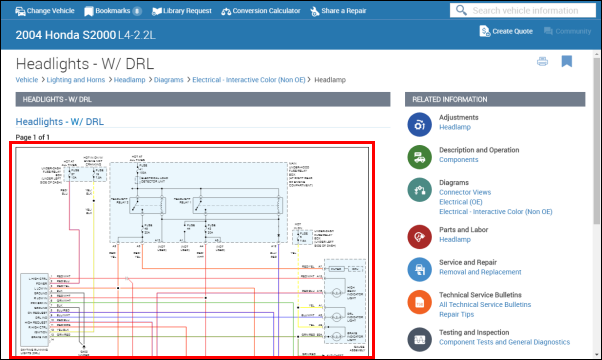Click the headlights wiring diagram image
Viewport: 602px width, 360px height.
tap(192, 250)
